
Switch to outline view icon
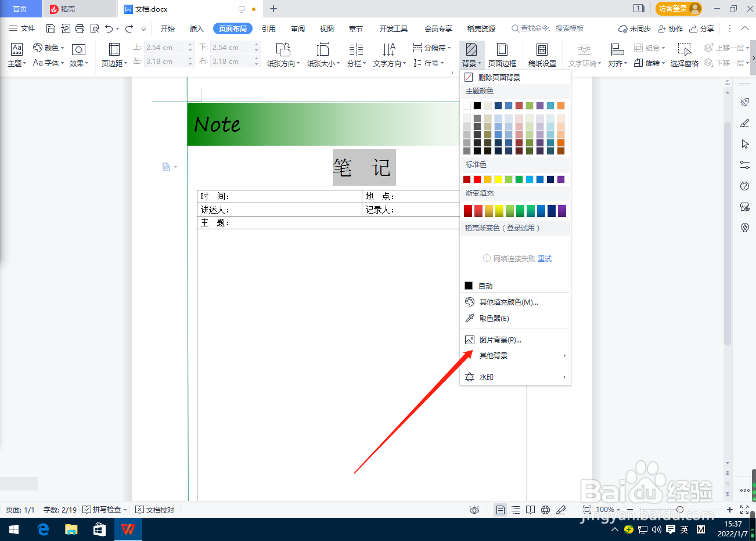(516, 510)
